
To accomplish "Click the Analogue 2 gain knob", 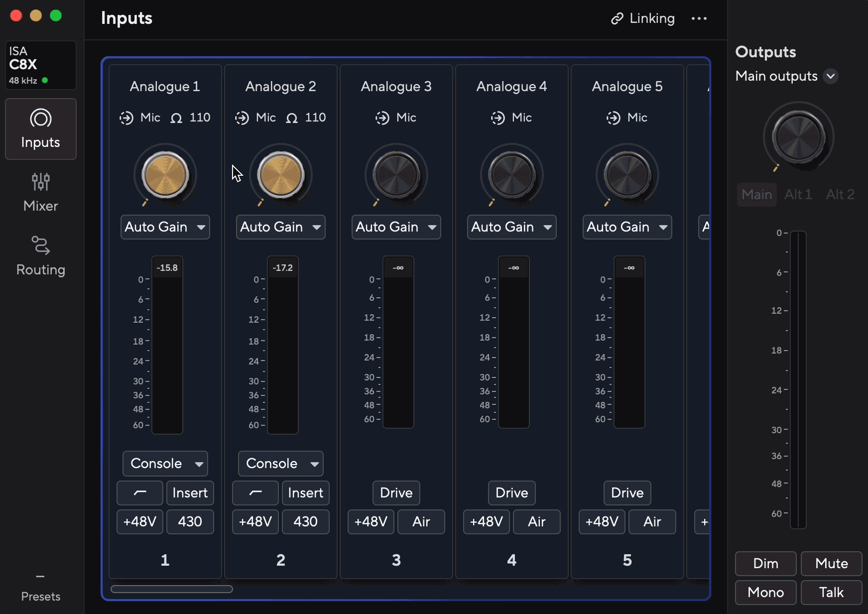I will (281, 175).
